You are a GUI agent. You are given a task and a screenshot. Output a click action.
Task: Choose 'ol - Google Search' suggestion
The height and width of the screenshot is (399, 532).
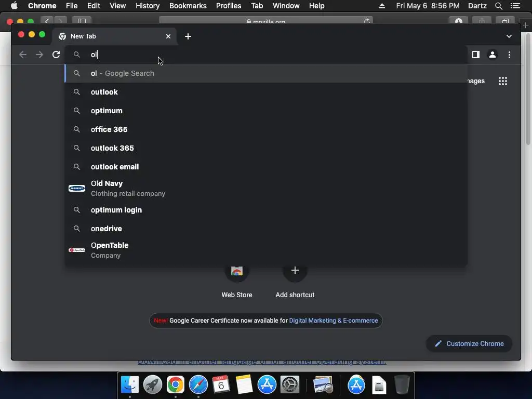pyautogui.click(x=266, y=73)
